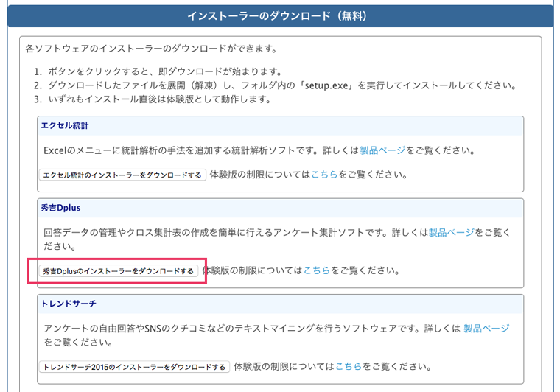This screenshot has width=560, height=392.
Task: Follow the こちら link beside the エクセル統計 download button
Action: point(325,175)
